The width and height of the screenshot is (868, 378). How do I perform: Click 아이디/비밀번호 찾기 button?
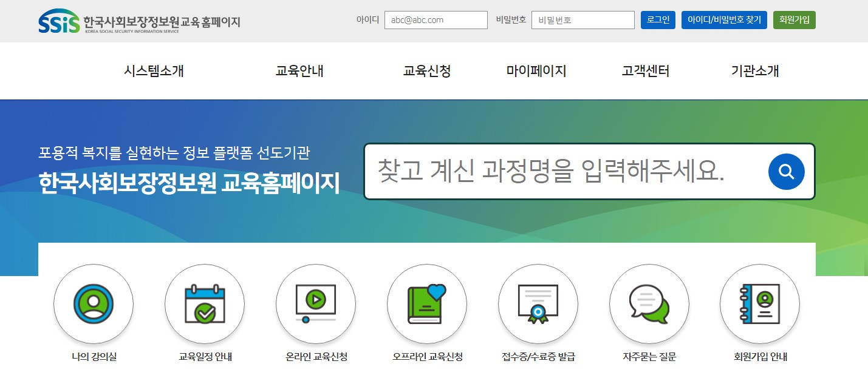724,20
